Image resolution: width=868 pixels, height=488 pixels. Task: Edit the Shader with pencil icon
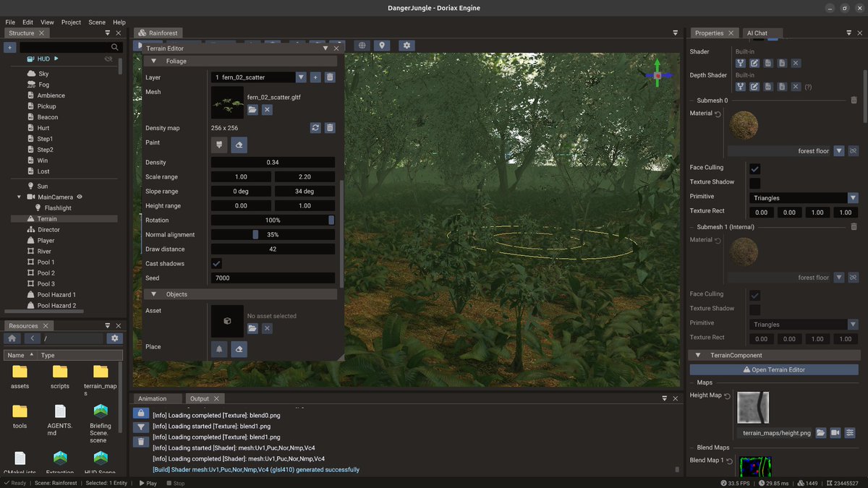(x=754, y=64)
